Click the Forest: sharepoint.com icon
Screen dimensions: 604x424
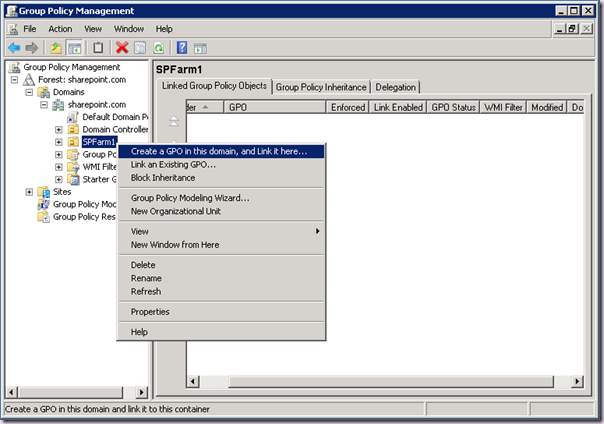pos(29,80)
